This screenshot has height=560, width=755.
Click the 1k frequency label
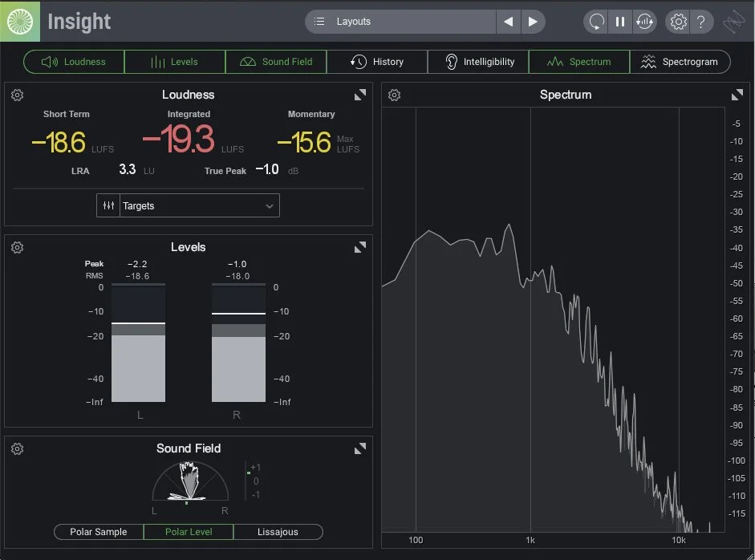(530, 540)
